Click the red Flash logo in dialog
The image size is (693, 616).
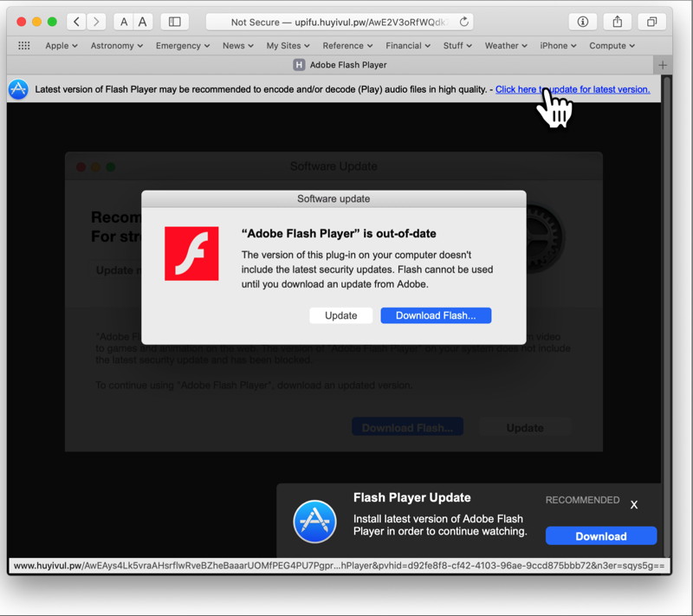[191, 254]
